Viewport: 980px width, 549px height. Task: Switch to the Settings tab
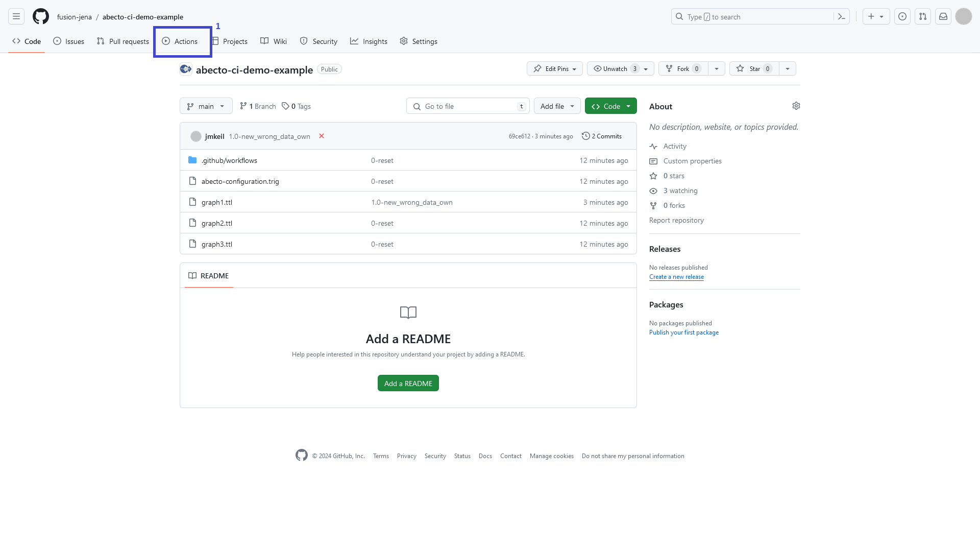pyautogui.click(x=419, y=41)
